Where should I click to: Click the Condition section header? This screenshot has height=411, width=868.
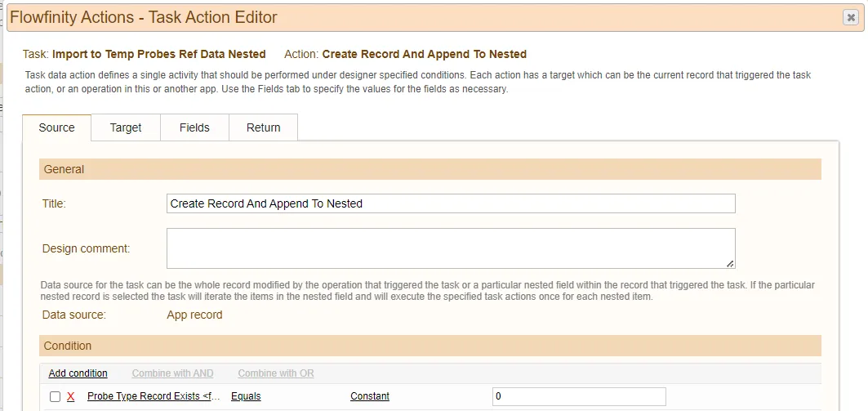430,346
